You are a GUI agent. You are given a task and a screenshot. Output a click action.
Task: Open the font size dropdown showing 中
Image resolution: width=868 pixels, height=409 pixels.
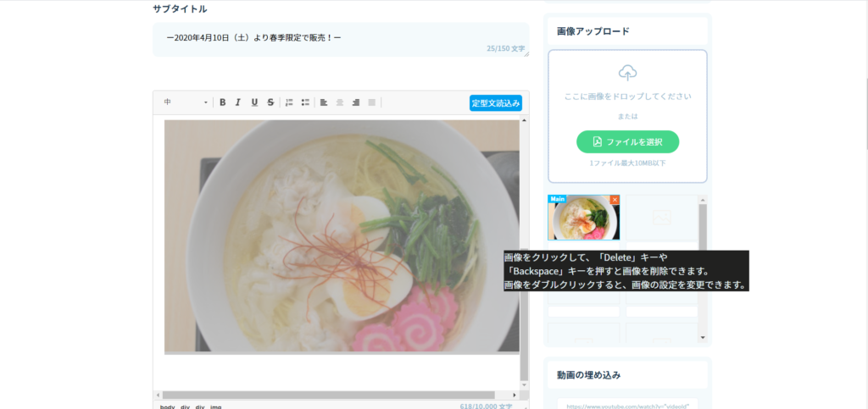186,102
